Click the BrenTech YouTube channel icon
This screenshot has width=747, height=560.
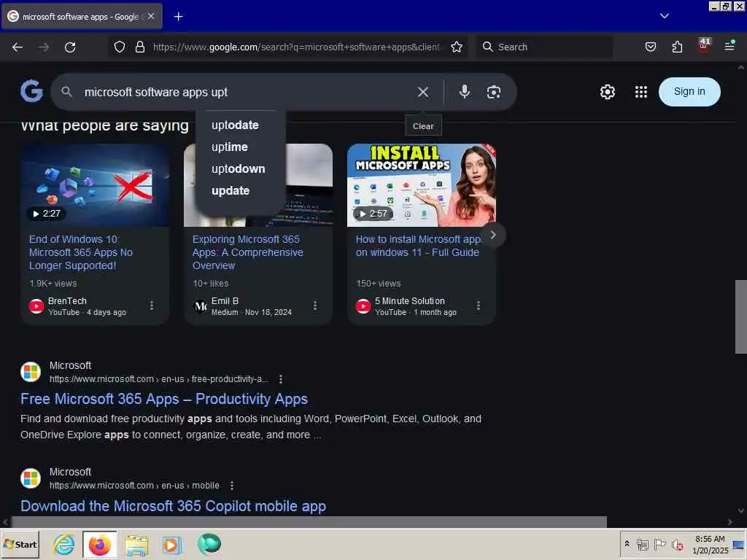tap(36, 306)
